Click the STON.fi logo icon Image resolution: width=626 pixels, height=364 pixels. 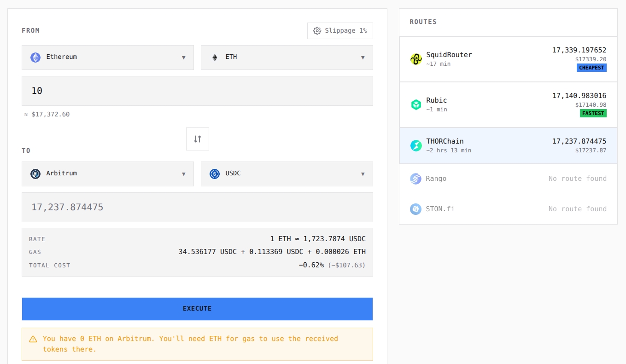(x=416, y=209)
